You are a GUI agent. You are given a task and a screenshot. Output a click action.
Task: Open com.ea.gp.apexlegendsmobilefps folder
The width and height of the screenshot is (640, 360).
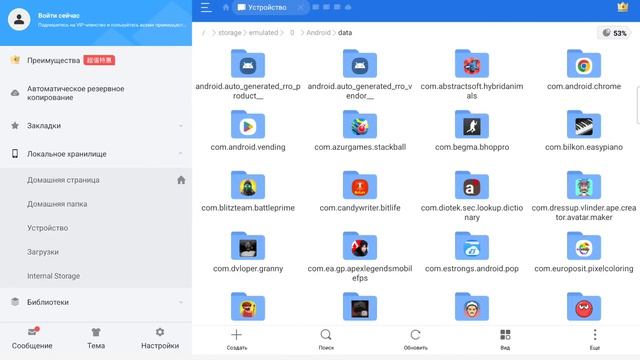coord(360,257)
